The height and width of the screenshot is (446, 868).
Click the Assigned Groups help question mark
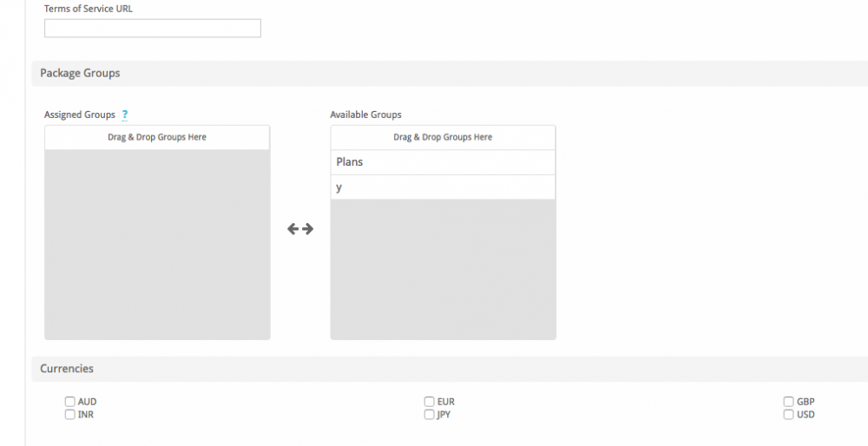[x=124, y=115]
